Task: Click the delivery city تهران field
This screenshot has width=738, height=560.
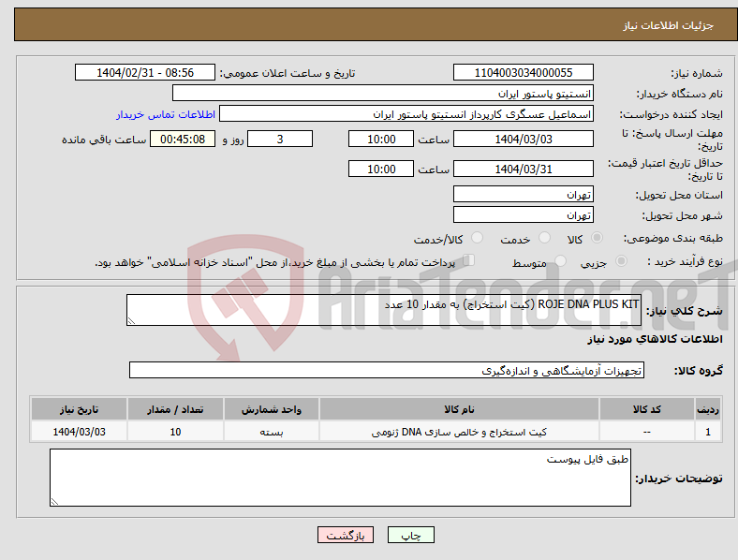Action: pos(524,214)
